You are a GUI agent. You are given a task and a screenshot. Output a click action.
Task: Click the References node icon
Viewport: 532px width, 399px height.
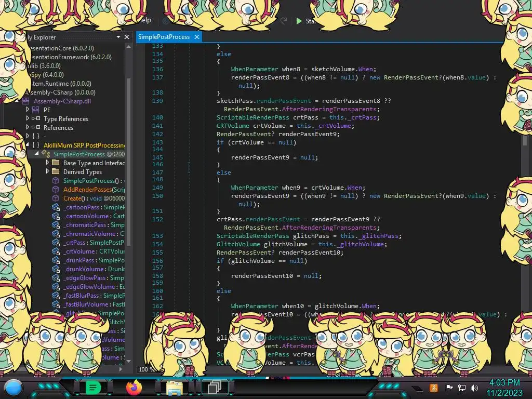point(36,127)
